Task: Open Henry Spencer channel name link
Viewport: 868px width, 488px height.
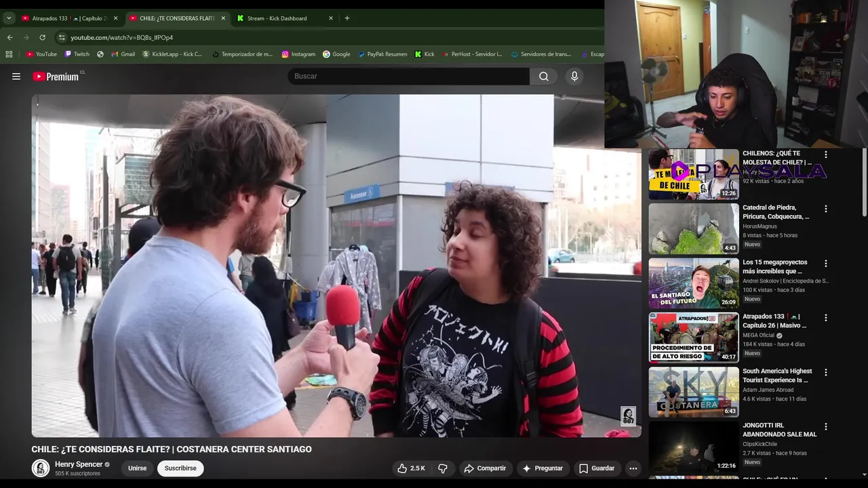Action: pos(79,464)
